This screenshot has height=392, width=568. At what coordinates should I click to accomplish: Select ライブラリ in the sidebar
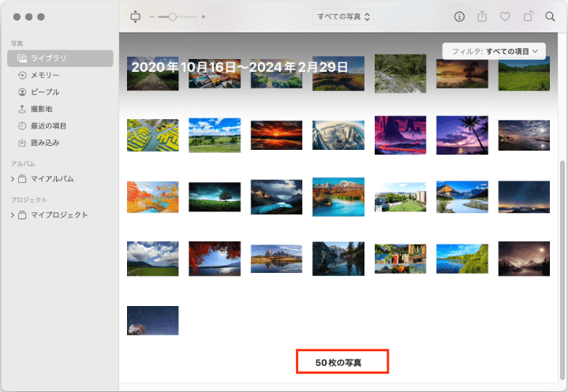(x=60, y=58)
